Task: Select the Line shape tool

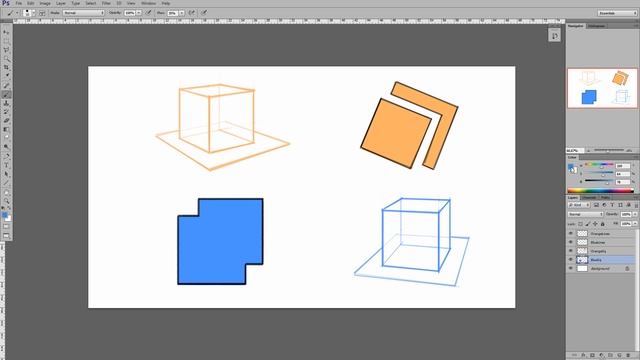Action: [6, 183]
